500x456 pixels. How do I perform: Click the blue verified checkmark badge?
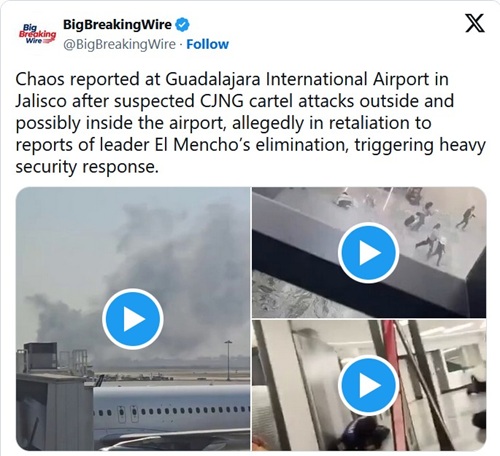point(182,25)
